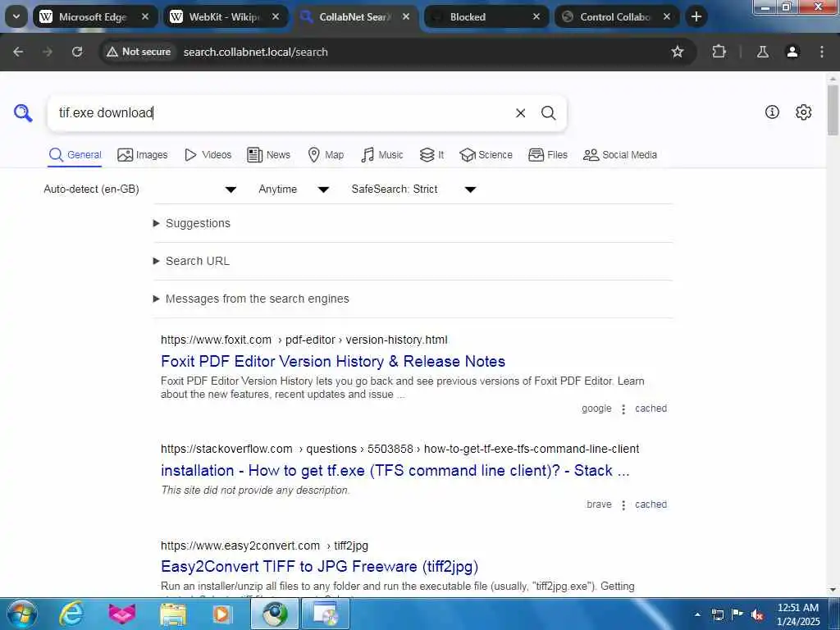The width and height of the screenshot is (840, 630).
Task: Click the search magnifier submit icon
Action: [x=548, y=113]
